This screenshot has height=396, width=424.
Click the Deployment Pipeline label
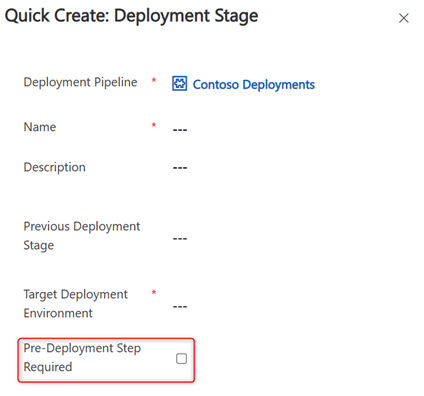[x=80, y=82]
